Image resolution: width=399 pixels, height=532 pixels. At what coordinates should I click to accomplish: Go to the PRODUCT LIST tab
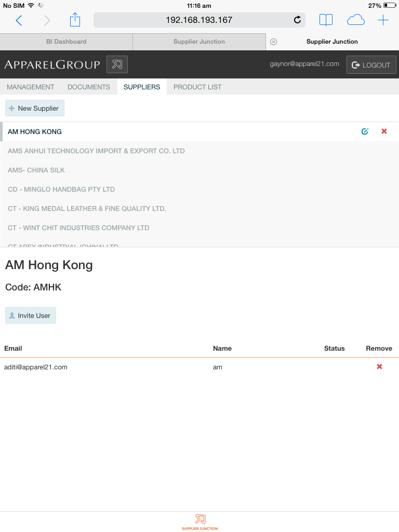pos(197,87)
